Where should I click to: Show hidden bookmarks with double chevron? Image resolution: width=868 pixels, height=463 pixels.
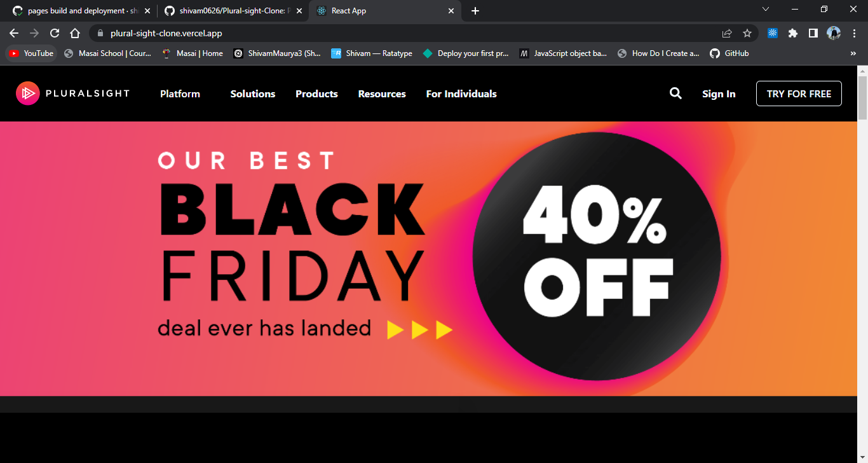click(853, 53)
